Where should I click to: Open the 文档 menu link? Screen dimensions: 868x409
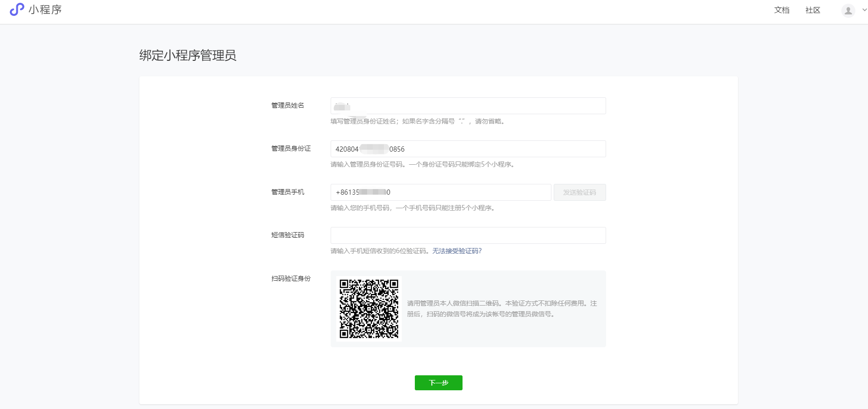click(781, 10)
